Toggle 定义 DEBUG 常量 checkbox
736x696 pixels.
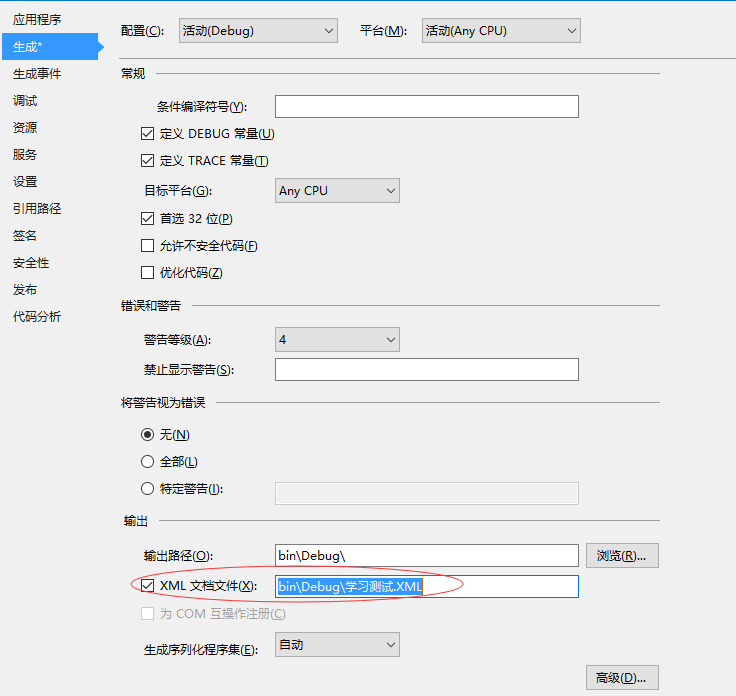tap(147, 134)
